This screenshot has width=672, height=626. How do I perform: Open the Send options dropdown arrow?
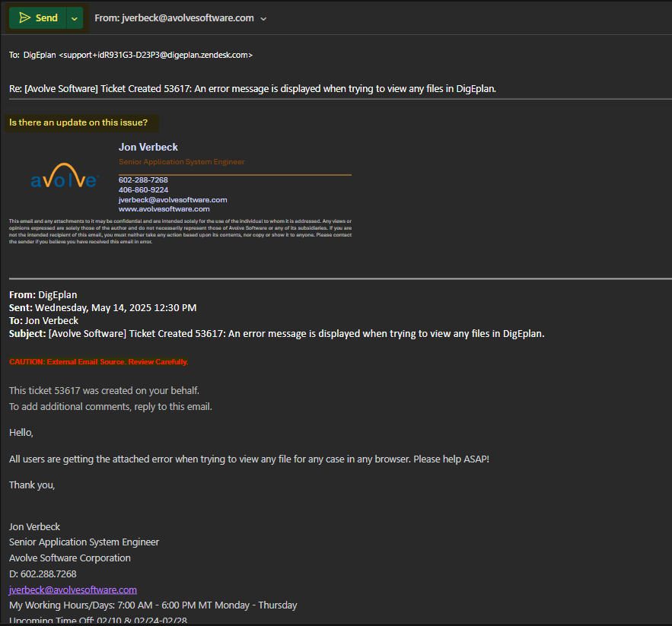point(75,18)
